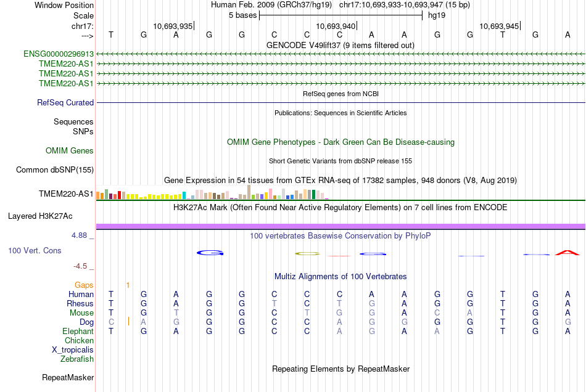Click the 100 Vert. Cons track label

(x=35, y=251)
